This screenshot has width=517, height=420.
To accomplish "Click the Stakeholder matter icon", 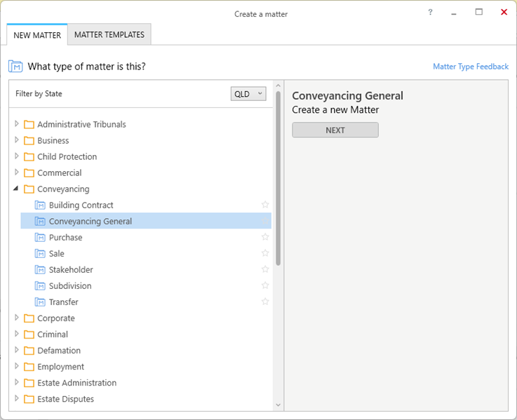I will coord(40,270).
